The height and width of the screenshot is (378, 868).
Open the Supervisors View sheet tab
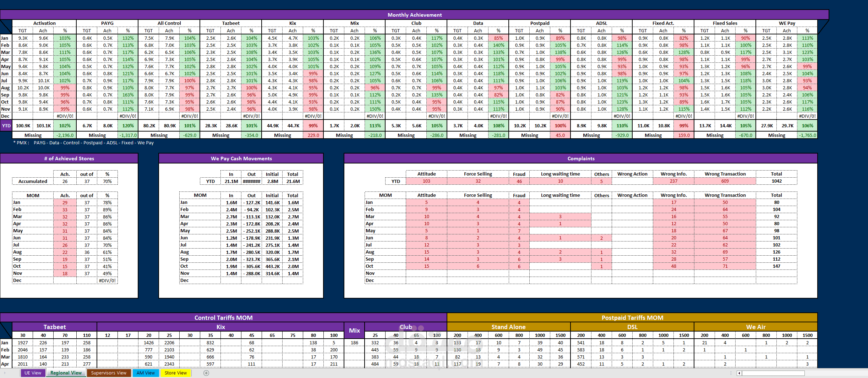[x=109, y=373]
